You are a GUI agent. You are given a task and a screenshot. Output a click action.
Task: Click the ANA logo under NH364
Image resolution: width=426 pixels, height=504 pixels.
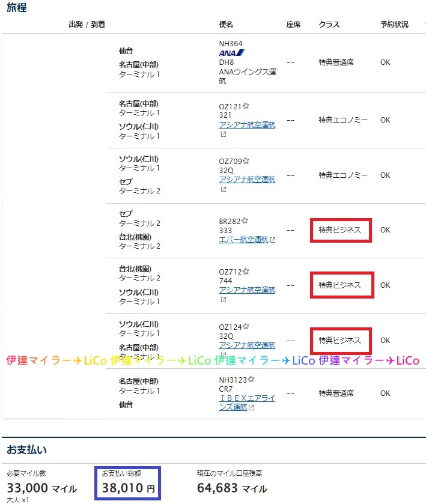(232, 53)
